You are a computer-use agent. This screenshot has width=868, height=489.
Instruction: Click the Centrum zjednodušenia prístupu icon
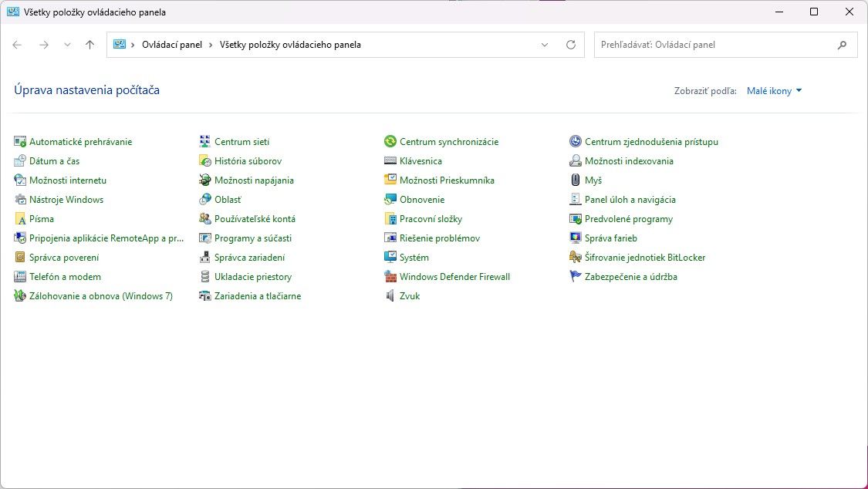point(575,142)
